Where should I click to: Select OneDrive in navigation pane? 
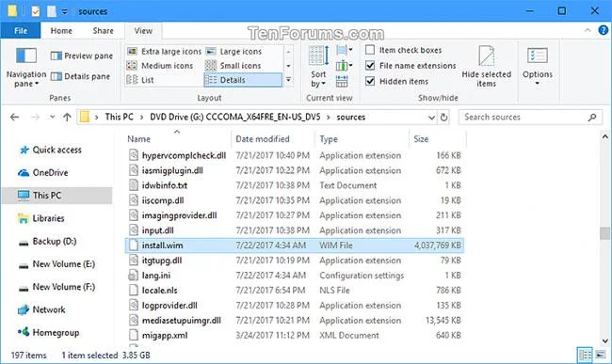click(43, 173)
